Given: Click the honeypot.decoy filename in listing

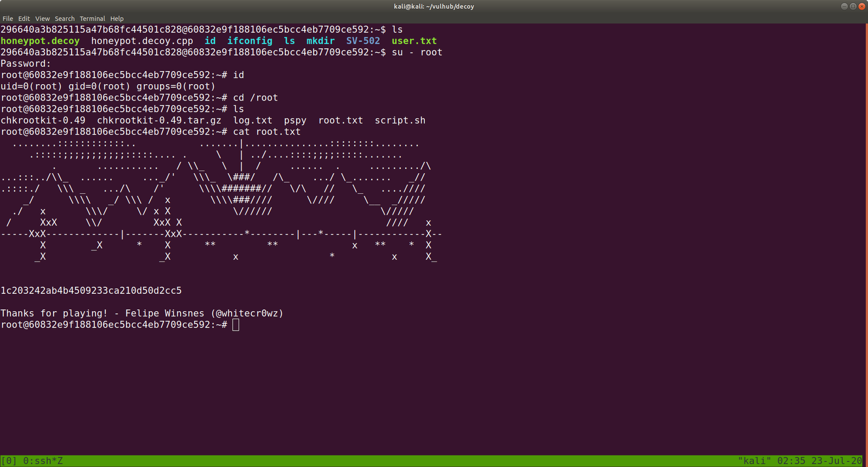Looking at the screenshot, I should point(40,41).
